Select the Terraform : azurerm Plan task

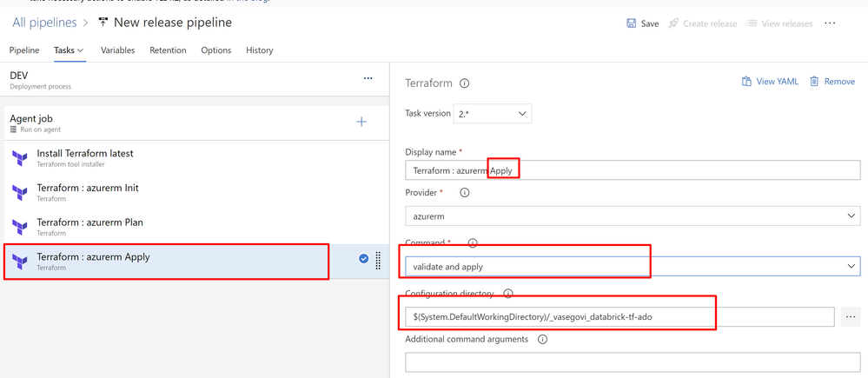(x=196, y=227)
